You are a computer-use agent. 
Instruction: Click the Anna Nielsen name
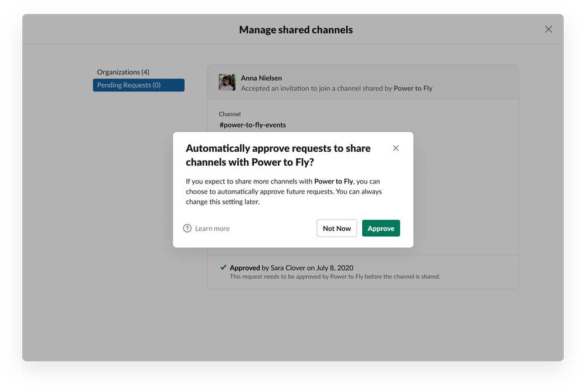coord(261,78)
